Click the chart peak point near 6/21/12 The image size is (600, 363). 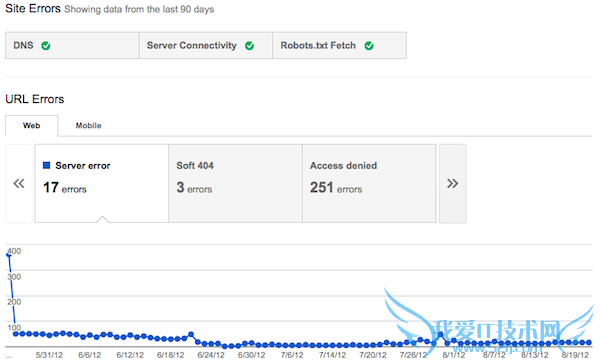tap(191, 334)
